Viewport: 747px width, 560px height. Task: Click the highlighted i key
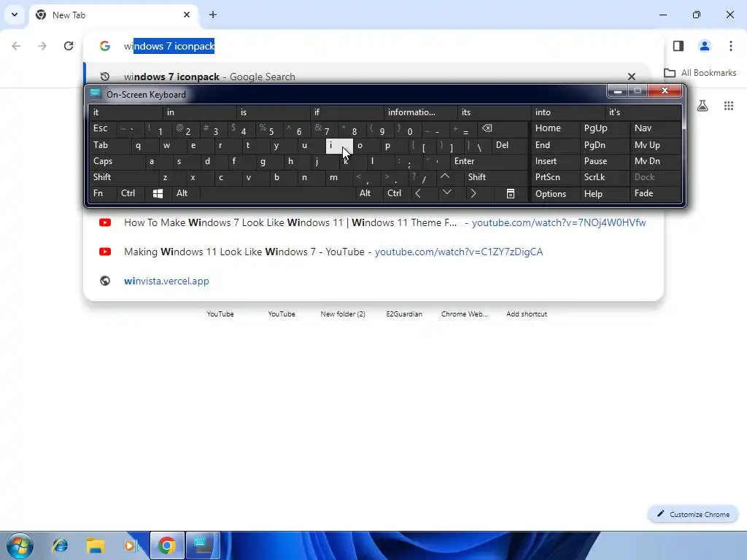pyautogui.click(x=339, y=145)
